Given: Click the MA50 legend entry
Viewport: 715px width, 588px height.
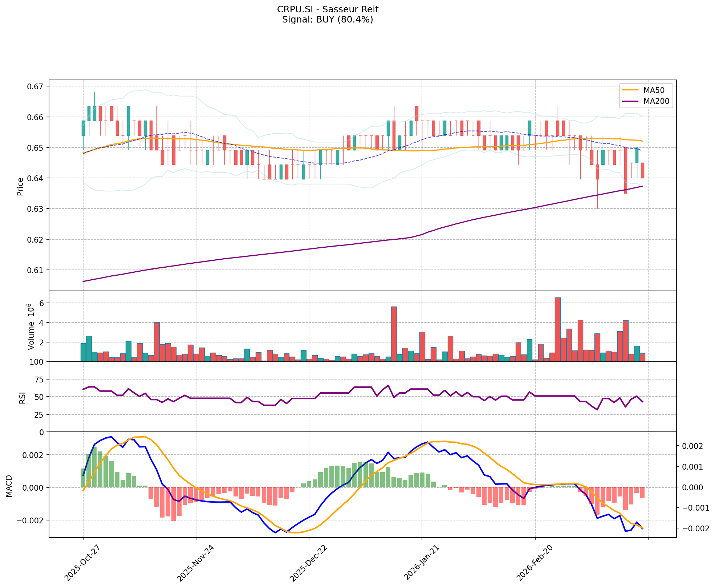Looking at the screenshot, I should [x=653, y=90].
